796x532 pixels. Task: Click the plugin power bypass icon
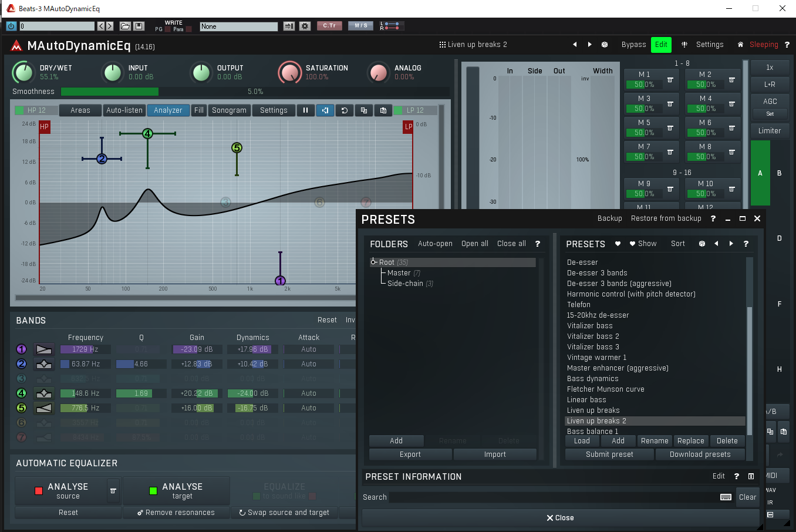(x=11, y=26)
